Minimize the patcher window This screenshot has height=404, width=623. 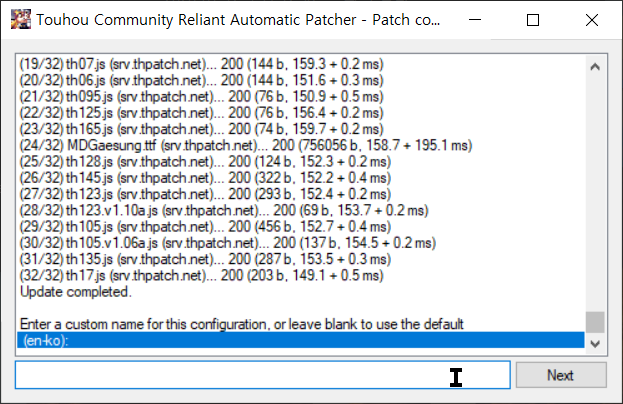point(475,19)
